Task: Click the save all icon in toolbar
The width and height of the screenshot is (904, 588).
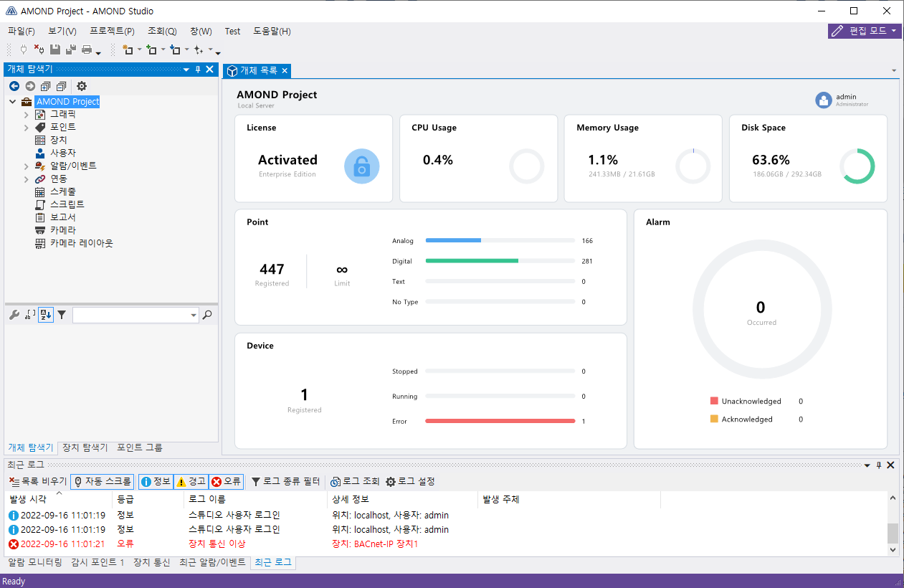Action: tap(70, 49)
